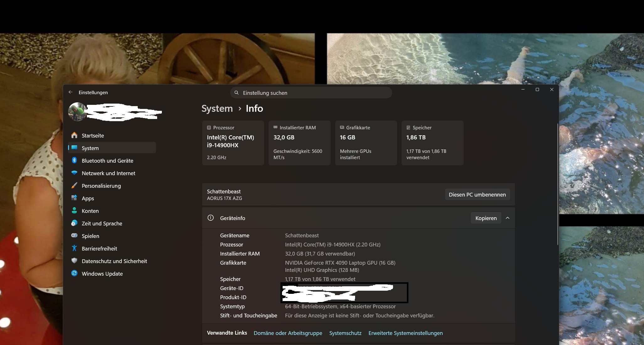Click the search magnifier icon
This screenshot has width=644, height=345.
point(237,93)
